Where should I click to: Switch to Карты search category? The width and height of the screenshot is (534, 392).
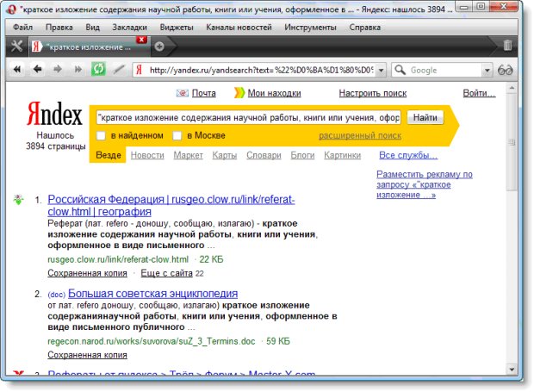point(225,155)
